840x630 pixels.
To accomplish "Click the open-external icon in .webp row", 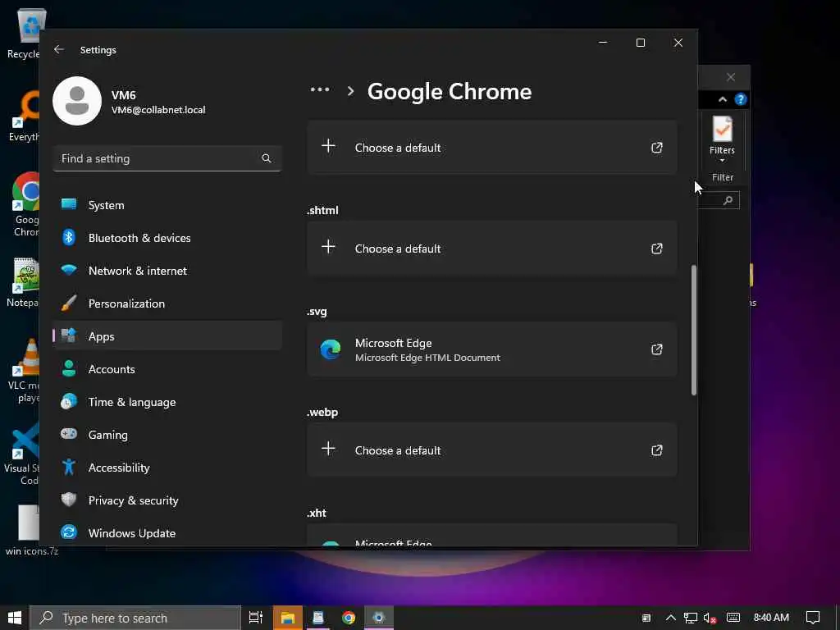I will (x=657, y=450).
